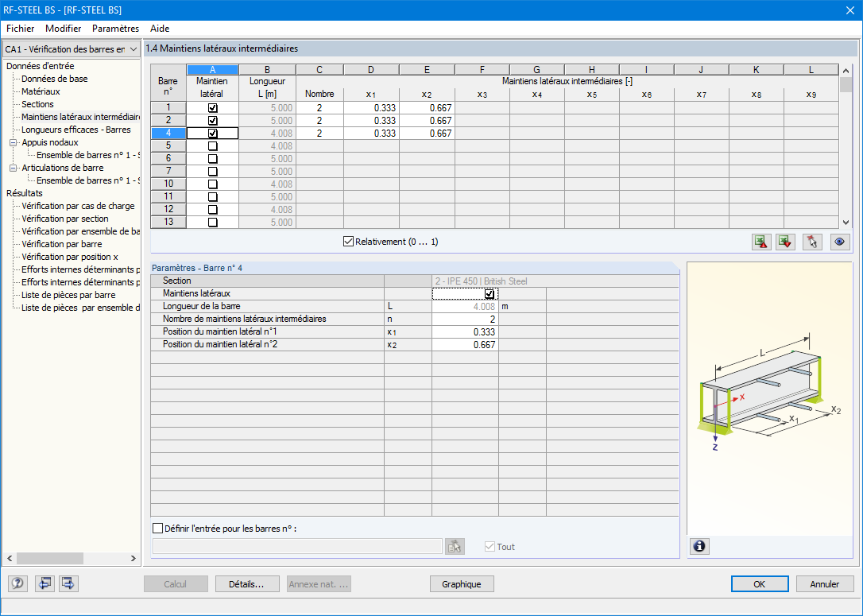Collapse the Appuis nodaux tree node

(14, 142)
